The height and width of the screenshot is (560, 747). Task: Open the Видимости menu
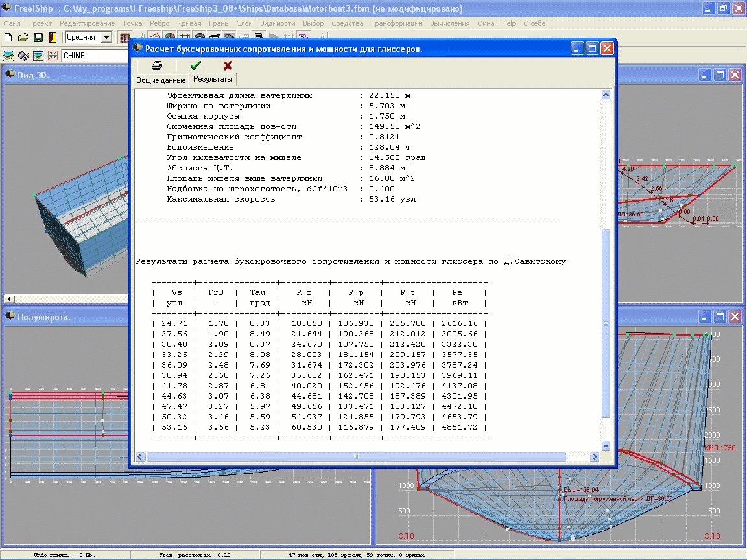(x=278, y=23)
